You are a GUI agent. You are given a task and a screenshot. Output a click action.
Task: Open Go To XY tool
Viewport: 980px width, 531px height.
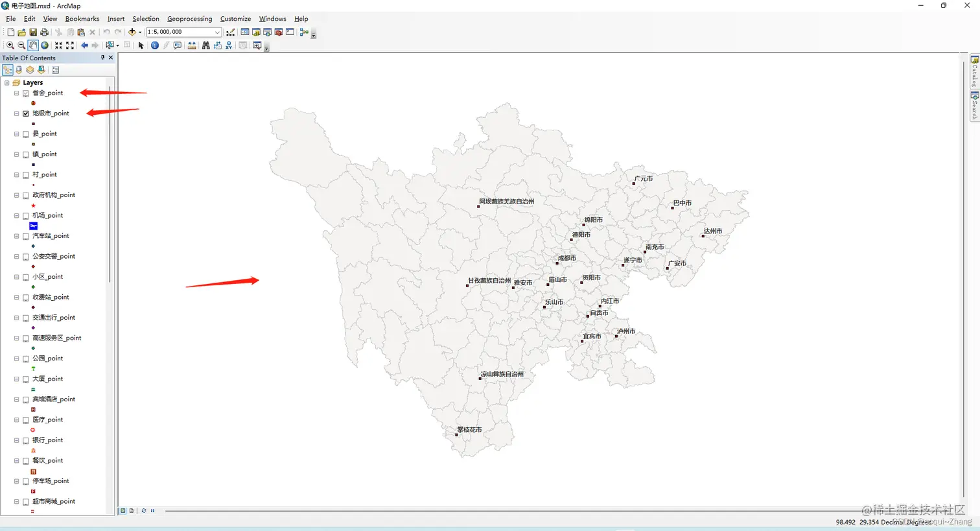click(229, 45)
